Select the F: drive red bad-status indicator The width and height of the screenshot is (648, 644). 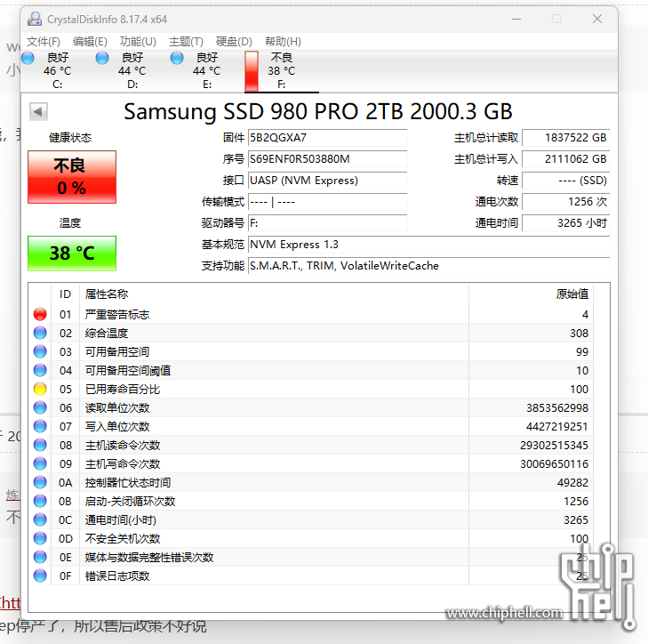tap(252, 71)
